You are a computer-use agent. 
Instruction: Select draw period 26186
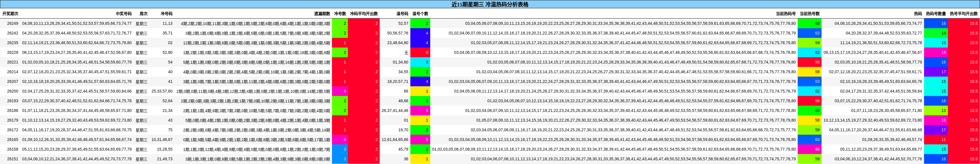tap(12, 110)
